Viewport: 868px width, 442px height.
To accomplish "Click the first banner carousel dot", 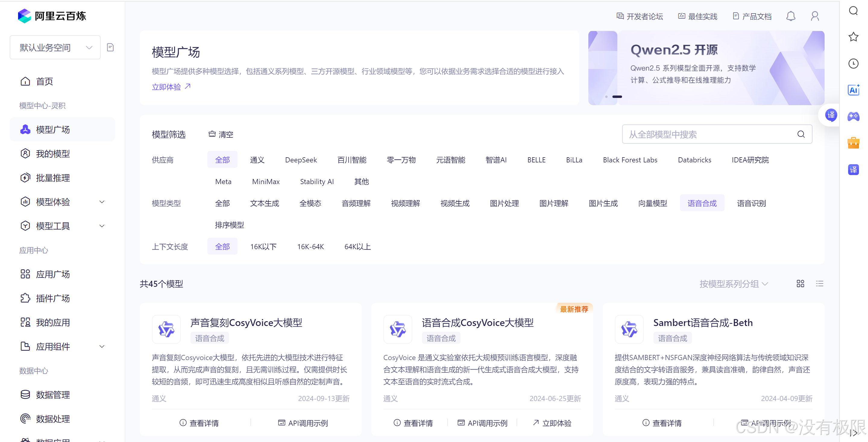I will pyautogui.click(x=606, y=97).
